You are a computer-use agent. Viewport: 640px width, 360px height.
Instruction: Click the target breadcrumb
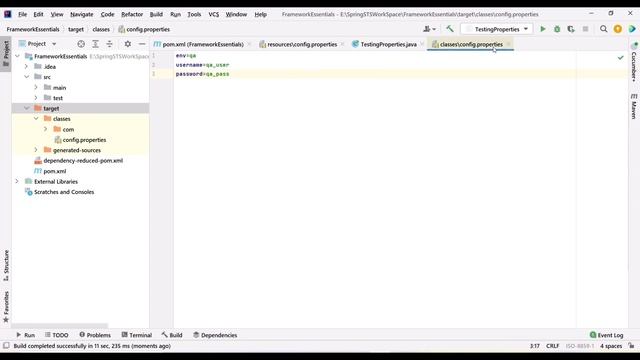coord(76,29)
